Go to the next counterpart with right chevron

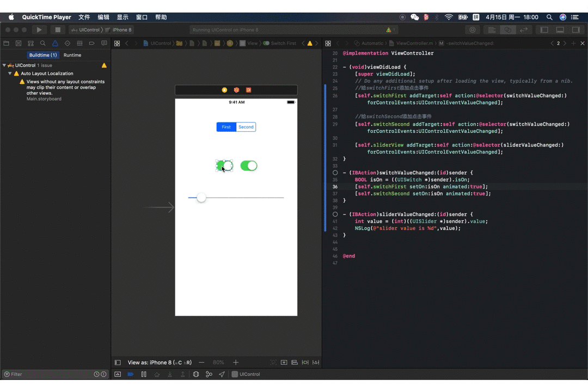point(565,44)
